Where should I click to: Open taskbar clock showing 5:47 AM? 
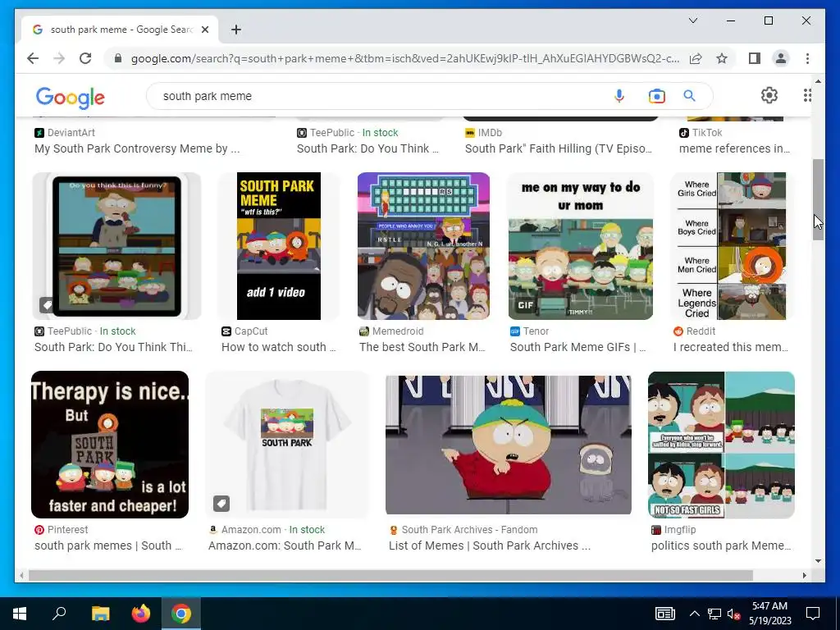(769, 614)
